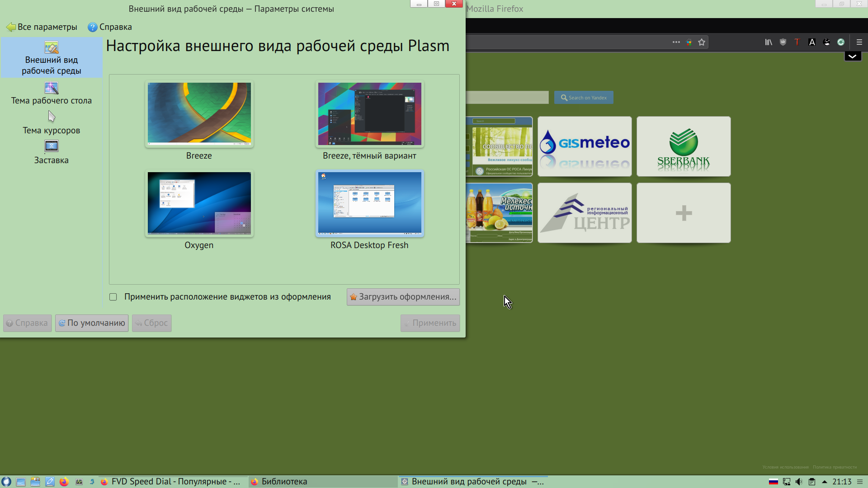The image size is (868, 488).
Task: Click the volume icon in system tray
Action: click(x=799, y=482)
